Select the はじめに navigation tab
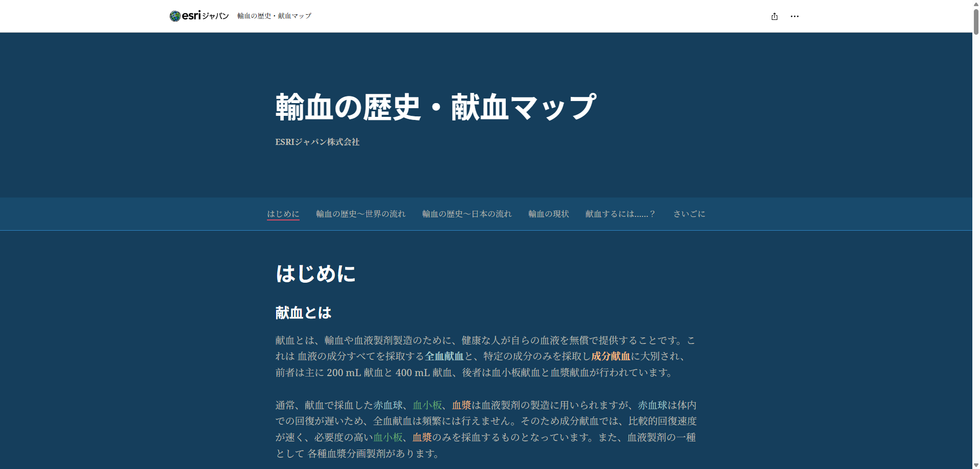 283,214
